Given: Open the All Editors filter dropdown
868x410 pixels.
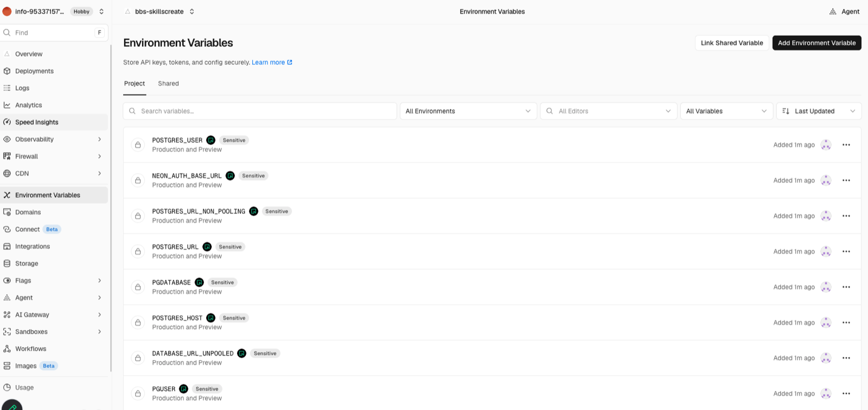Looking at the screenshot, I should 609,111.
